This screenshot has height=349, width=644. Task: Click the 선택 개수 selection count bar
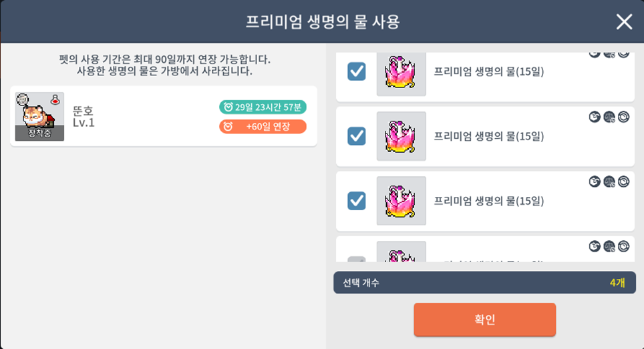tap(484, 282)
